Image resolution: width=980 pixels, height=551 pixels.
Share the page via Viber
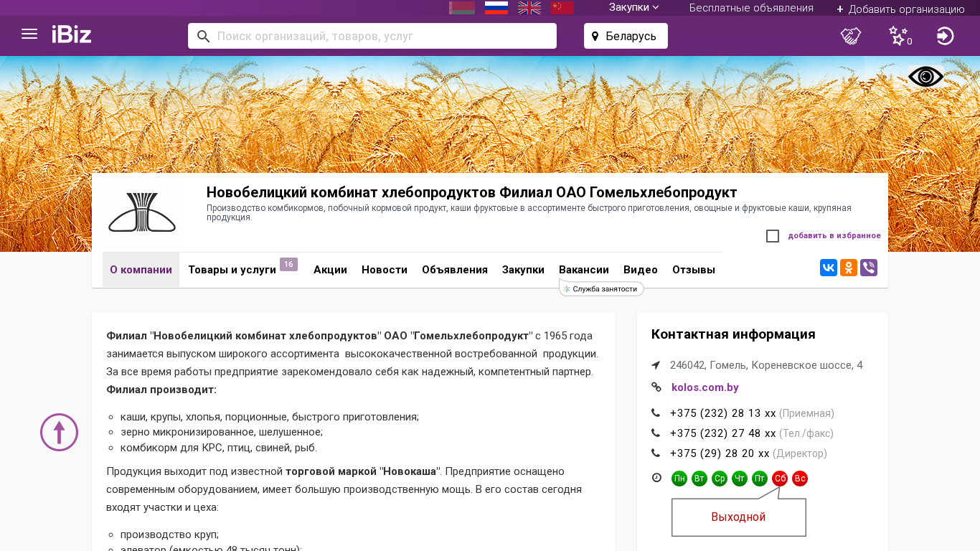[869, 268]
